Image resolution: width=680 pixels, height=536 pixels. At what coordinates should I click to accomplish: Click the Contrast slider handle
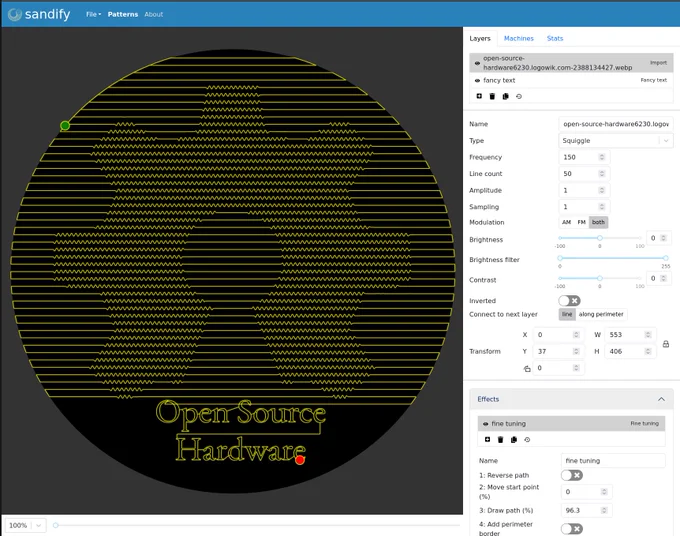(600, 278)
